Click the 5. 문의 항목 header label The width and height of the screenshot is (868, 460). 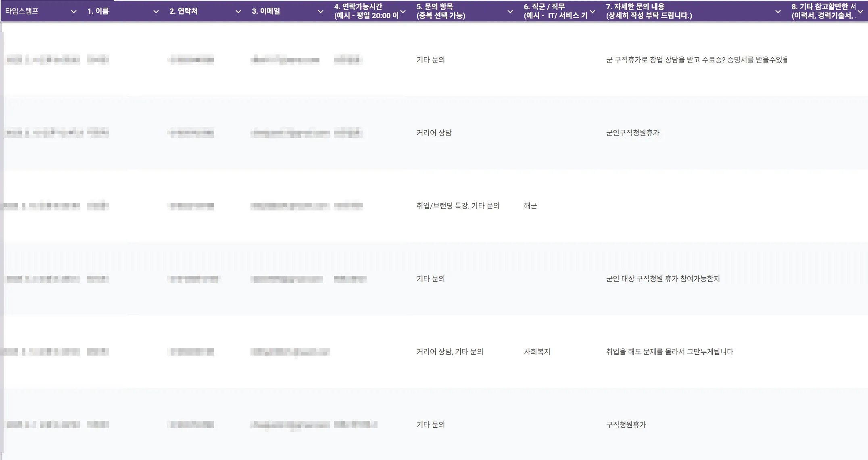[440, 11]
